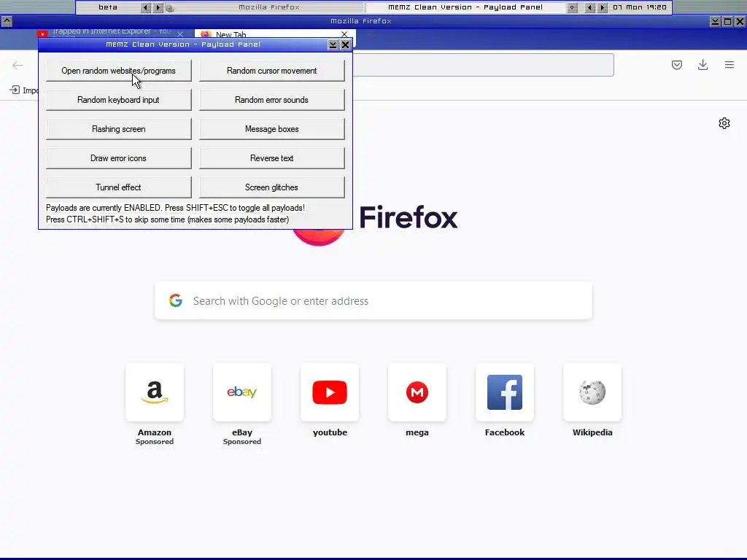Open the new tab personalize gear icon
The height and width of the screenshot is (560, 747).
coord(724,123)
